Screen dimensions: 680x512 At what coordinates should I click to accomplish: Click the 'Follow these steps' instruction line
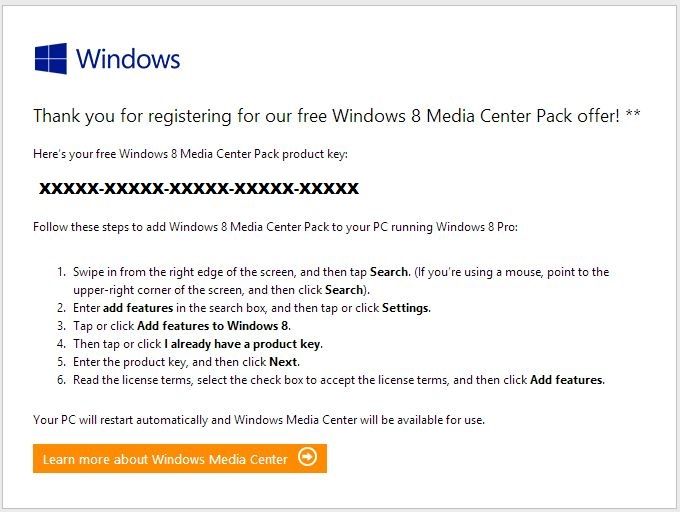275,227
